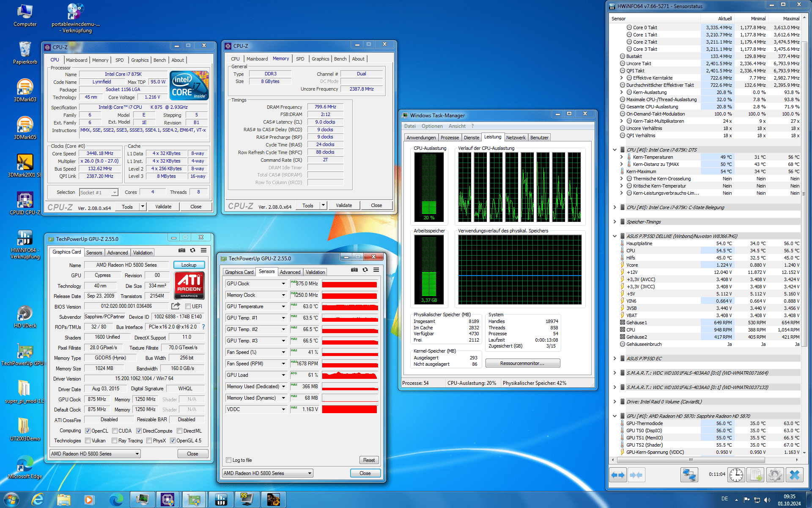
Task: Expand the Speicher-Timings group in HWiNFO
Action: [x=614, y=222]
